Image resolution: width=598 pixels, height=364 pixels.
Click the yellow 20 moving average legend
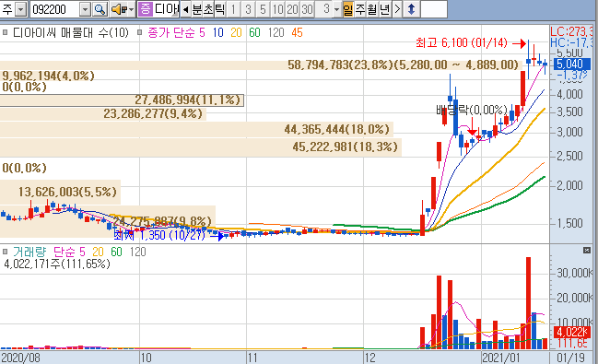pos(236,32)
